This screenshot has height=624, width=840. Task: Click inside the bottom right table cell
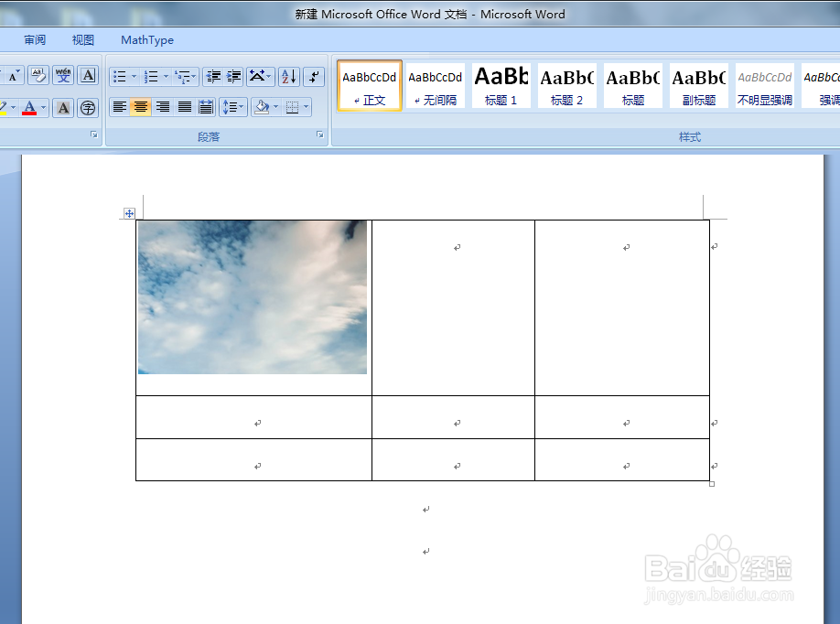point(622,460)
